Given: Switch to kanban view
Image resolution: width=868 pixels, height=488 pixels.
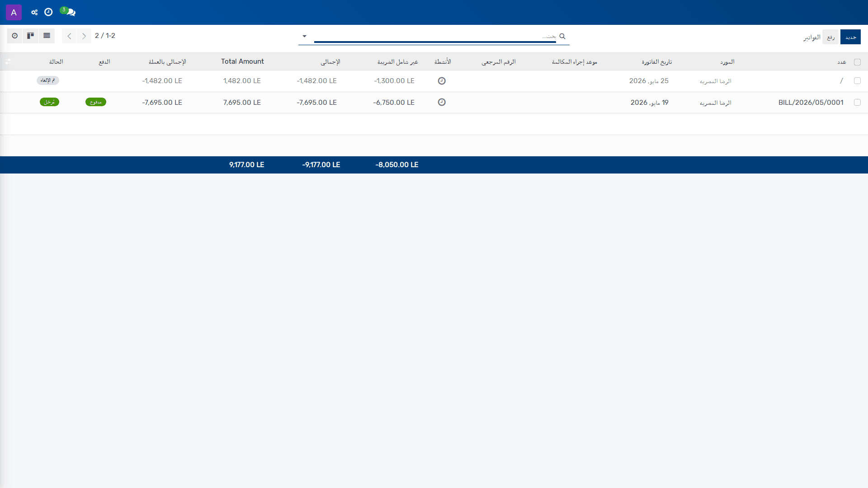Looking at the screenshot, I should pos(31,36).
